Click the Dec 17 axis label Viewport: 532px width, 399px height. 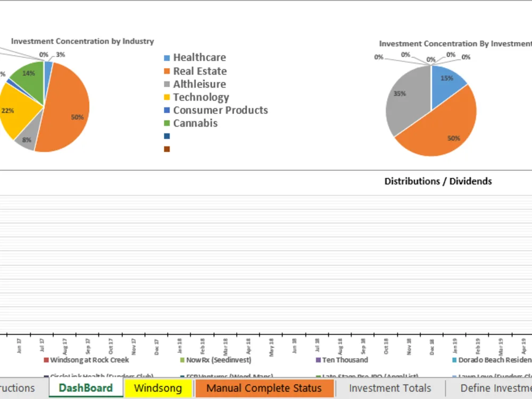coord(156,347)
